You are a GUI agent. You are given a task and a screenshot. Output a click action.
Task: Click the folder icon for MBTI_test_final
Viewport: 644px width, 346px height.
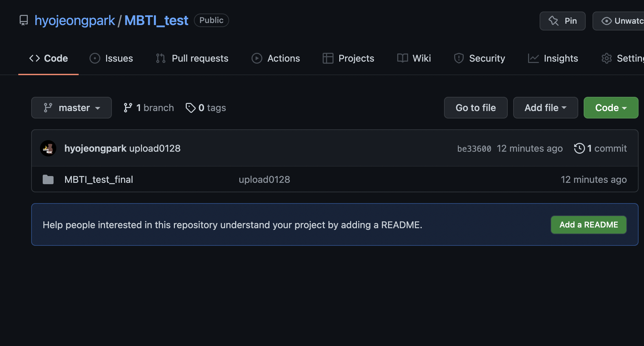point(48,179)
